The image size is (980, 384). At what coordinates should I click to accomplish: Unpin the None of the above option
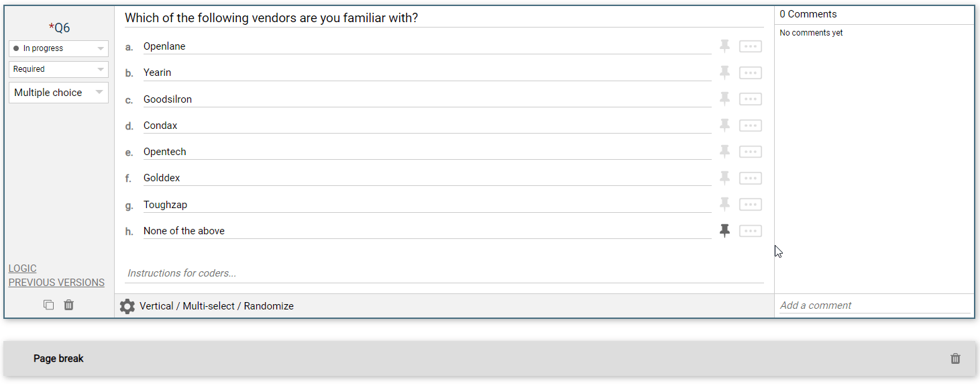[724, 231]
